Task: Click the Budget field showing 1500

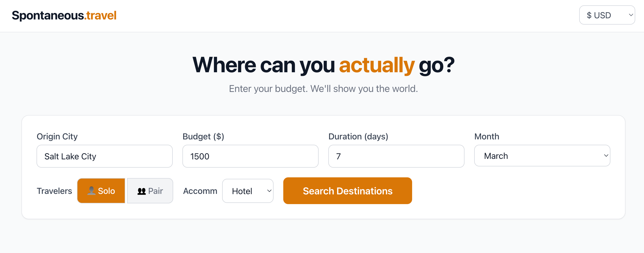Action: click(250, 156)
